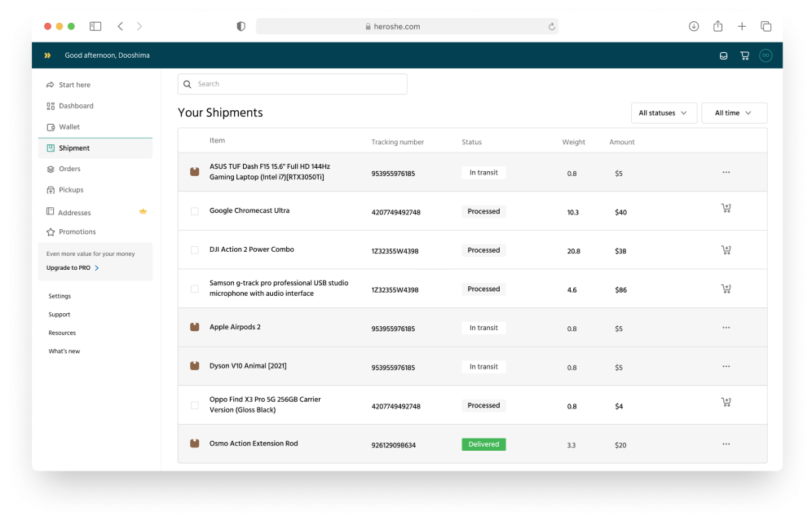Open What's new link
The height and width of the screenshot is (521, 812).
point(64,351)
